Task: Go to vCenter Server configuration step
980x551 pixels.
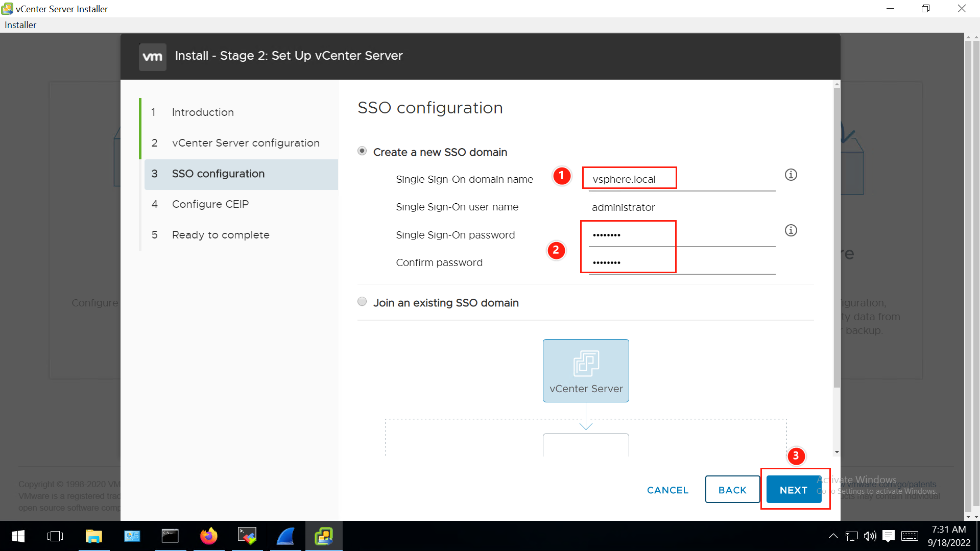Action: tap(241, 143)
